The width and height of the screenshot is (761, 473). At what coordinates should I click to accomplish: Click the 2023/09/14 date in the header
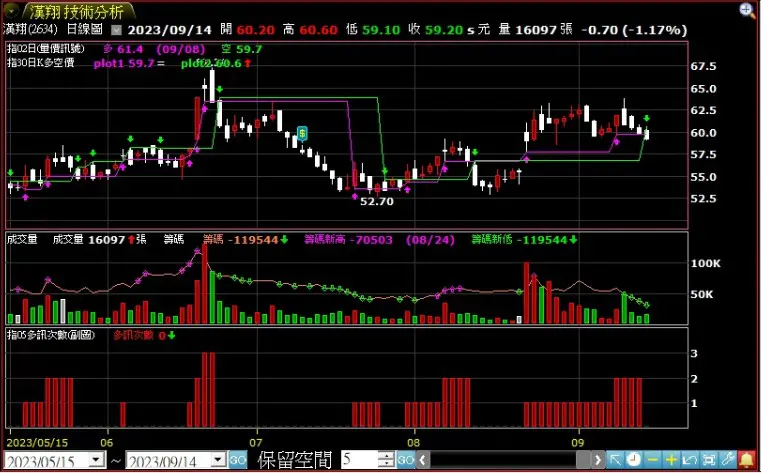[x=170, y=30]
